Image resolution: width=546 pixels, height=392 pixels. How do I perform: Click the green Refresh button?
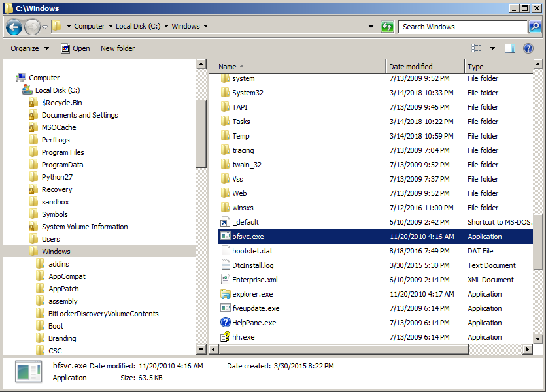coord(387,27)
